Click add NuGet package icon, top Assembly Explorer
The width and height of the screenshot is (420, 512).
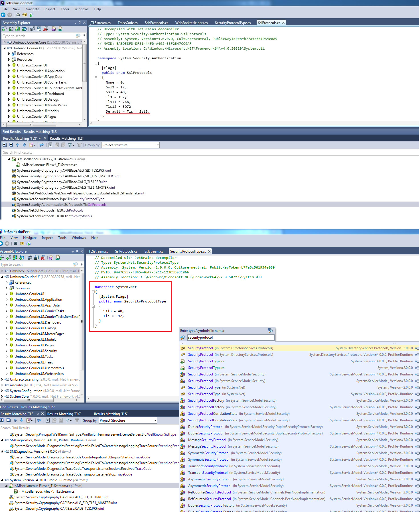pos(24,29)
